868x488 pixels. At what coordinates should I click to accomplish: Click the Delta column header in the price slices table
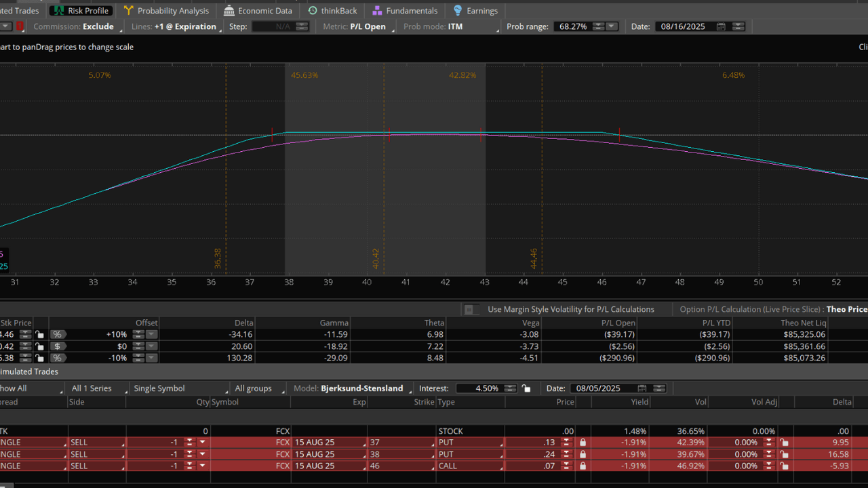tap(243, 323)
